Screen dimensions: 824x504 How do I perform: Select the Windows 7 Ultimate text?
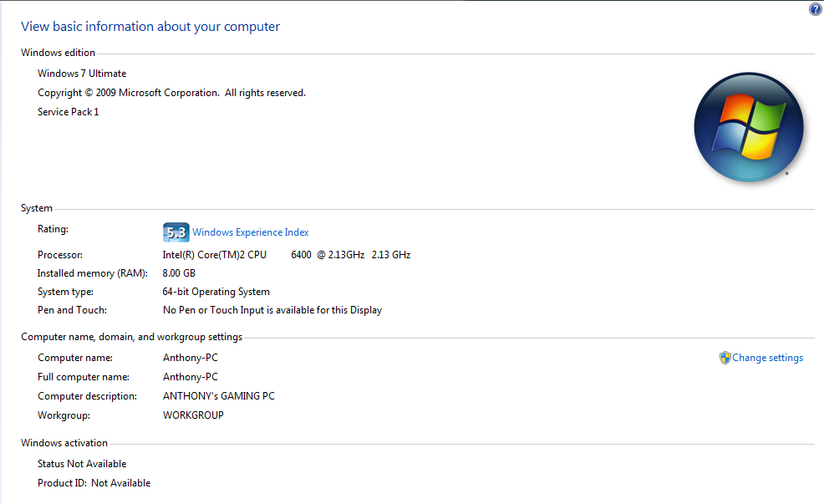pos(82,74)
